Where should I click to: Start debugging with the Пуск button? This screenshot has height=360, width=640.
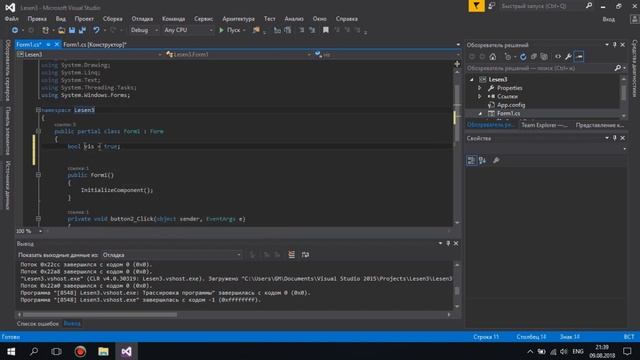pyautogui.click(x=230, y=30)
